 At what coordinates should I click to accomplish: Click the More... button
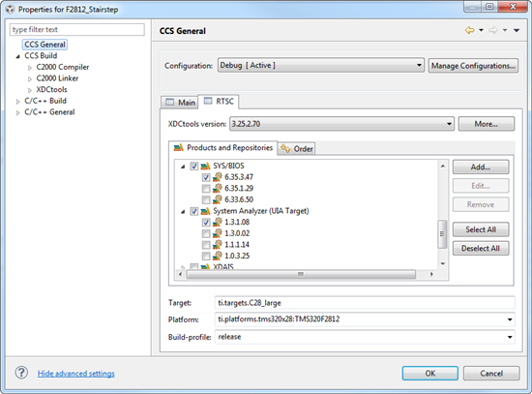click(487, 124)
